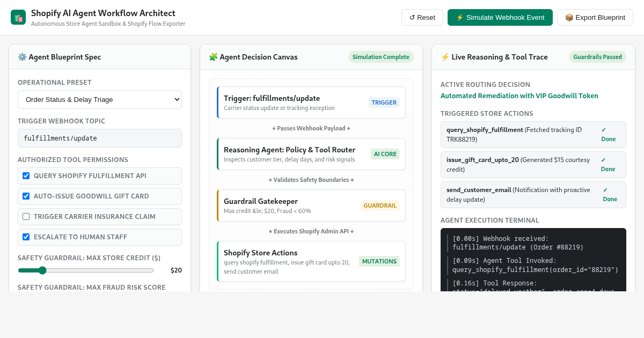Click the Webhook received terminal line

[x=533, y=243]
